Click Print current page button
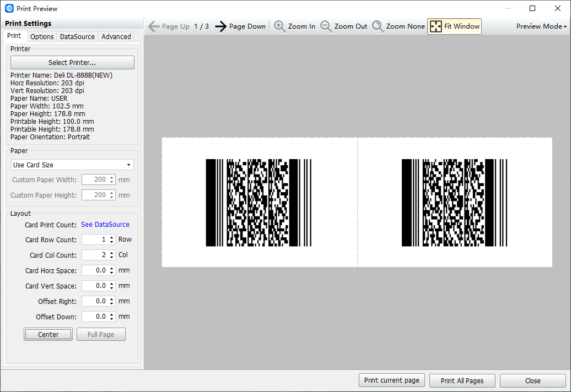Viewport: 571px width, 392px height. 391,380
